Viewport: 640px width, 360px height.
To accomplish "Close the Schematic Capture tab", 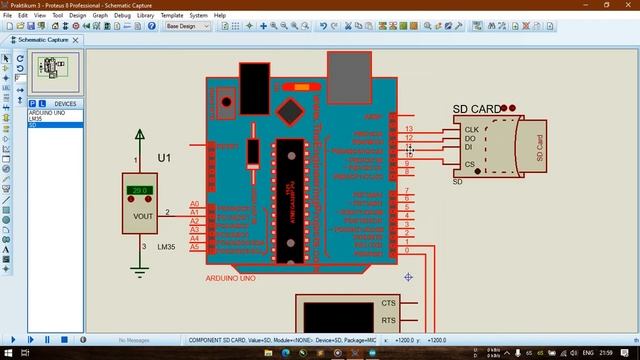I will [76, 40].
